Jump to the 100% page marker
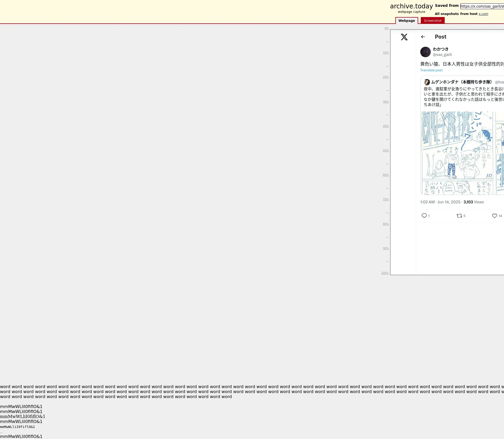Screen dimensions: 504x439 (385, 273)
